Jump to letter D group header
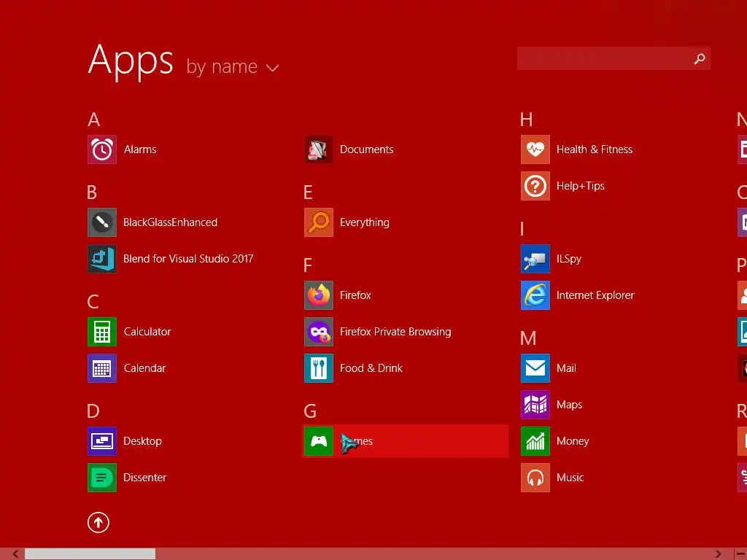 (x=93, y=411)
